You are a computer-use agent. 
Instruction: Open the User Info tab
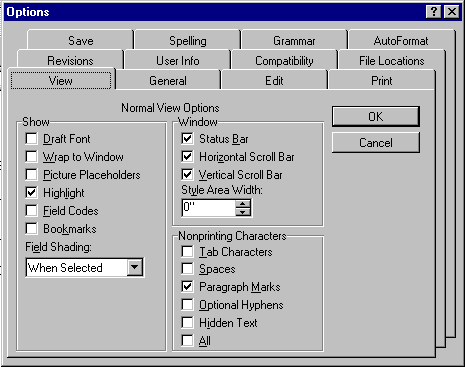[178, 61]
